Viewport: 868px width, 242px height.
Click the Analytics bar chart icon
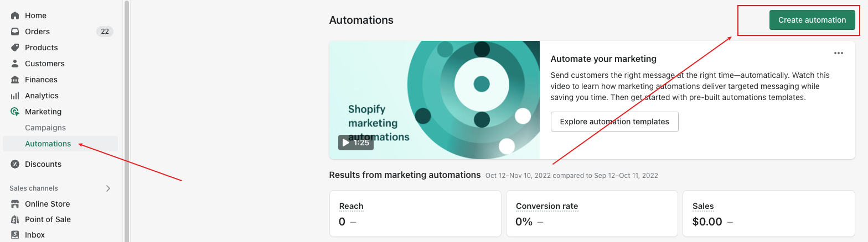15,96
